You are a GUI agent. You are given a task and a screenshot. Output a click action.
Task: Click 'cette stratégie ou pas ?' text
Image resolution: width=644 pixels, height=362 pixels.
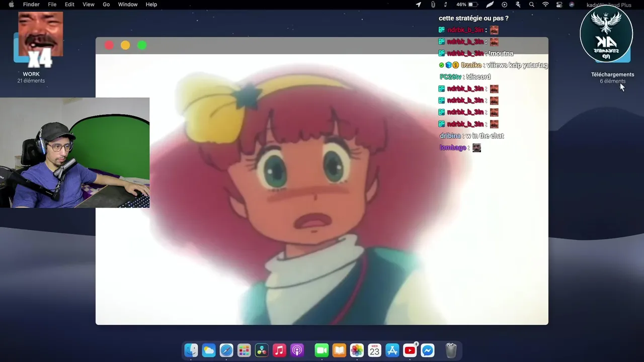coord(473,18)
